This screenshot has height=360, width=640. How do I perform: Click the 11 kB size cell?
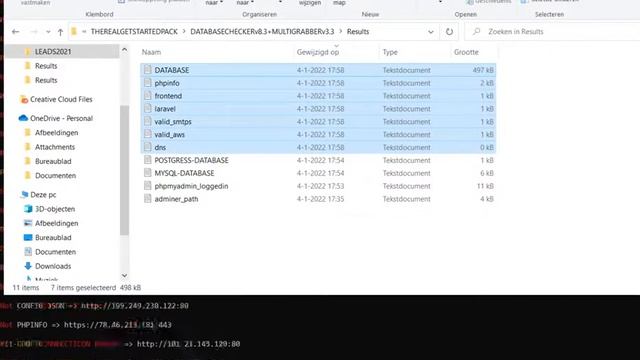pos(485,186)
